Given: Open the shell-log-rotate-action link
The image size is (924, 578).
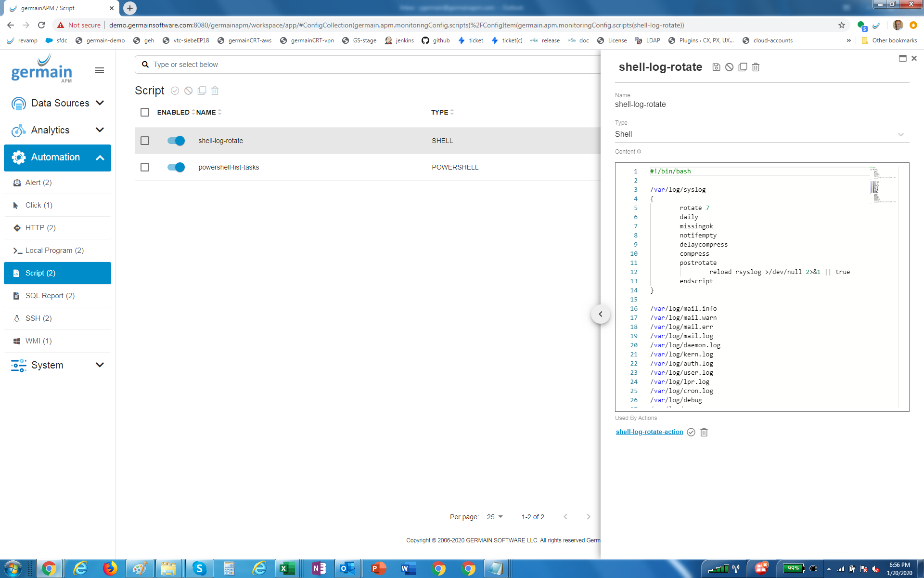Looking at the screenshot, I should (649, 432).
